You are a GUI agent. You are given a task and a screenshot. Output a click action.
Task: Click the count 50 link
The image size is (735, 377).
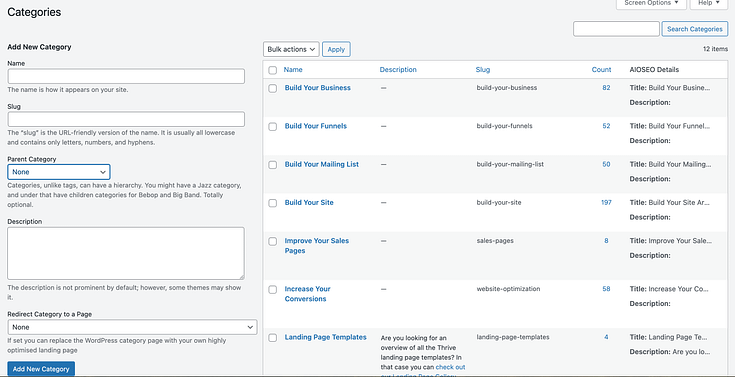click(606, 165)
